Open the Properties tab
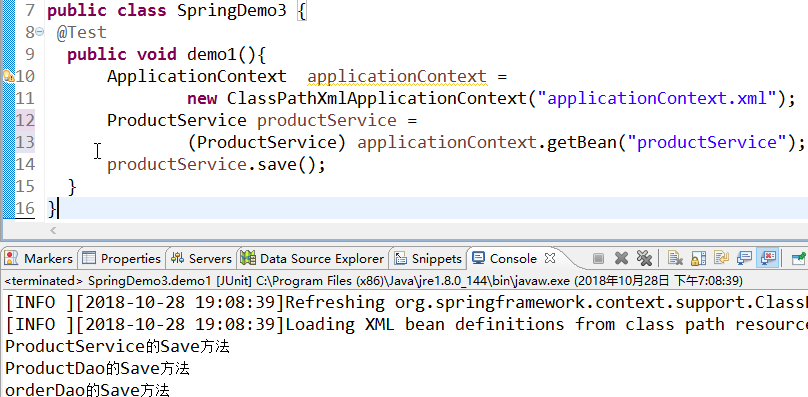This screenshot has width=808, height=397. [x=122, y=258]
